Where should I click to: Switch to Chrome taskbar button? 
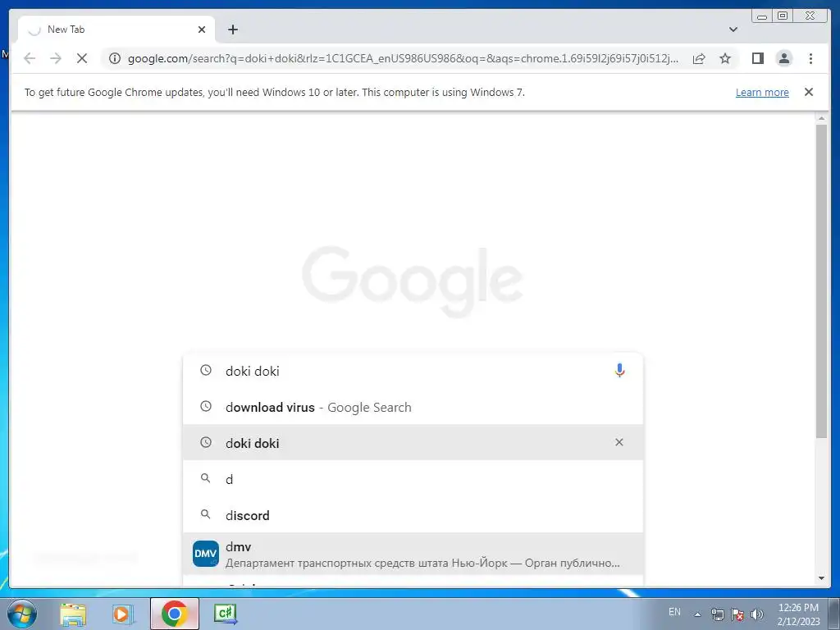(175, 614)
